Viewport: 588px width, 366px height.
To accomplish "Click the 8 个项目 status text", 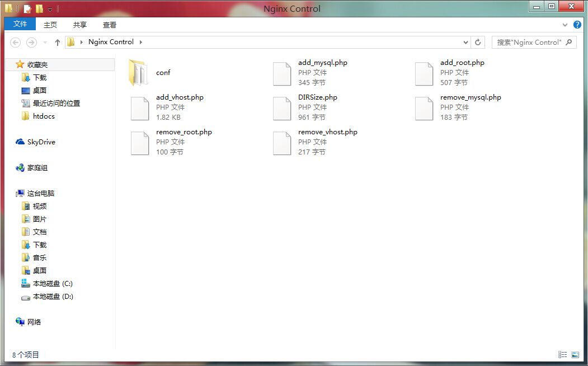I will tap(26, 355).
